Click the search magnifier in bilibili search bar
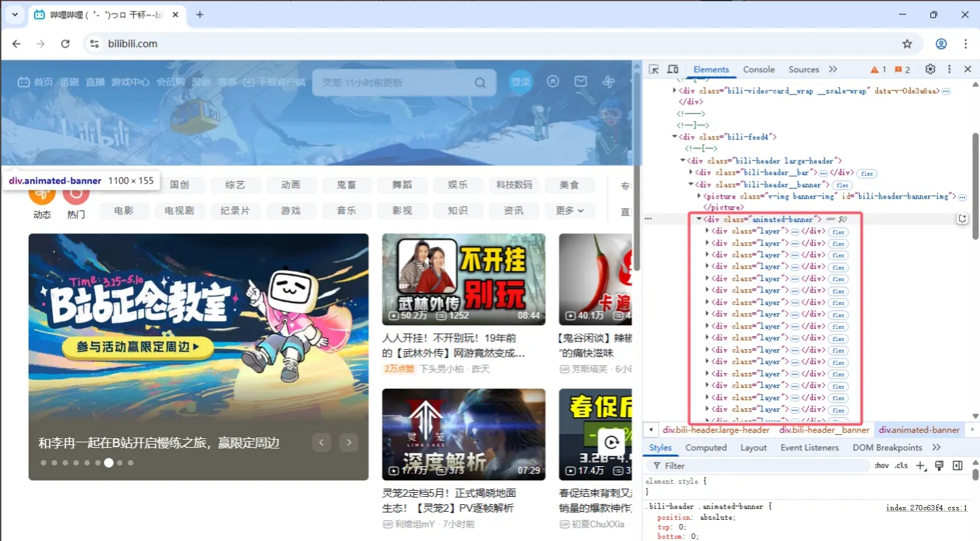This screenshot has height=541, width=980. (480, 82)
